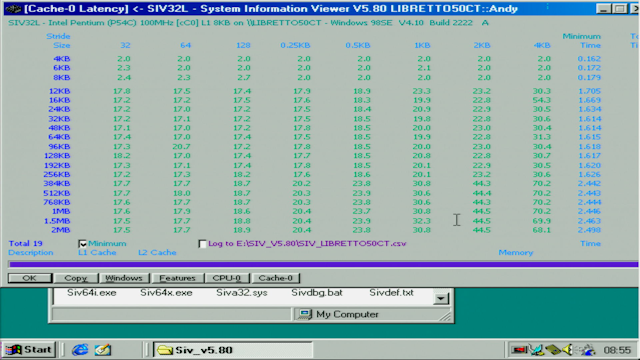Image resolution: width=640 pixels, height=360 pixels.
Task: Click the 69.9 value in 1.5MB row
Action: click(x=542, y=221)
